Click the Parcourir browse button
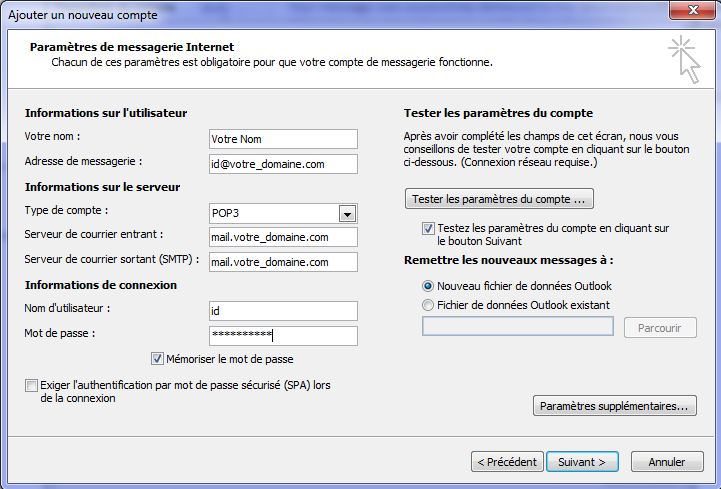The width and height of the screenshot is (721, 489). 660,328
